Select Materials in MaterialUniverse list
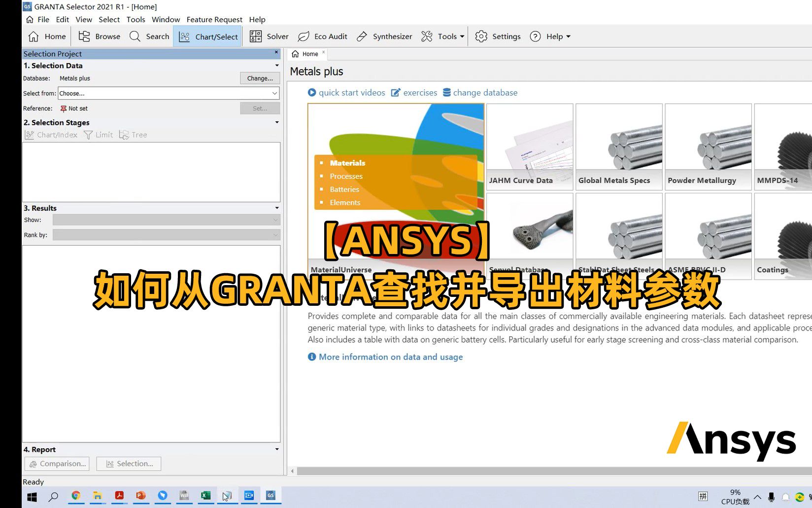Screen dimensions: 812x508 coord(347,163)
